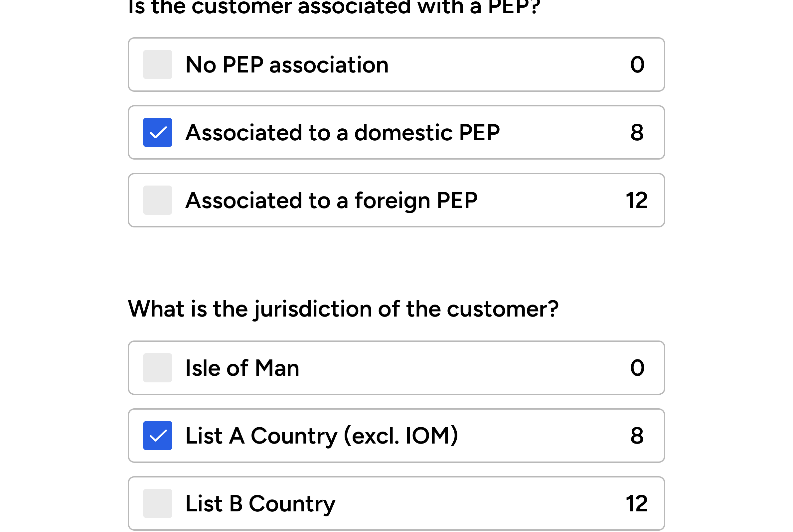Click the customer associated with a PEP heading
793x532 pixels.
[x=334, y=7]
